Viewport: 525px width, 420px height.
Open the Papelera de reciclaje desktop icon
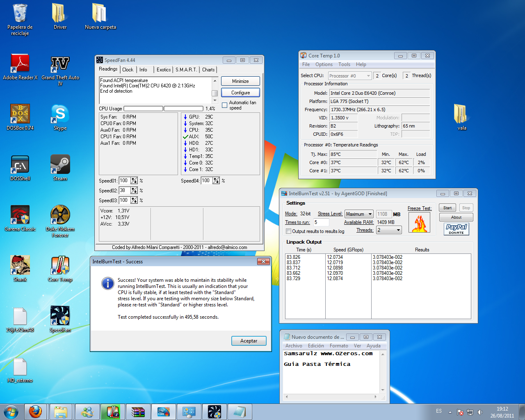[20, 19]
